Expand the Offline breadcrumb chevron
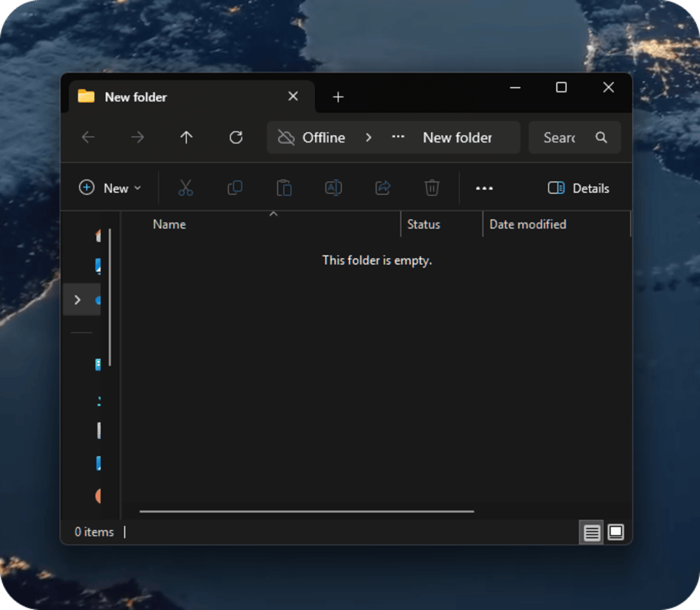The image size is (700, 610). point(368,138)
